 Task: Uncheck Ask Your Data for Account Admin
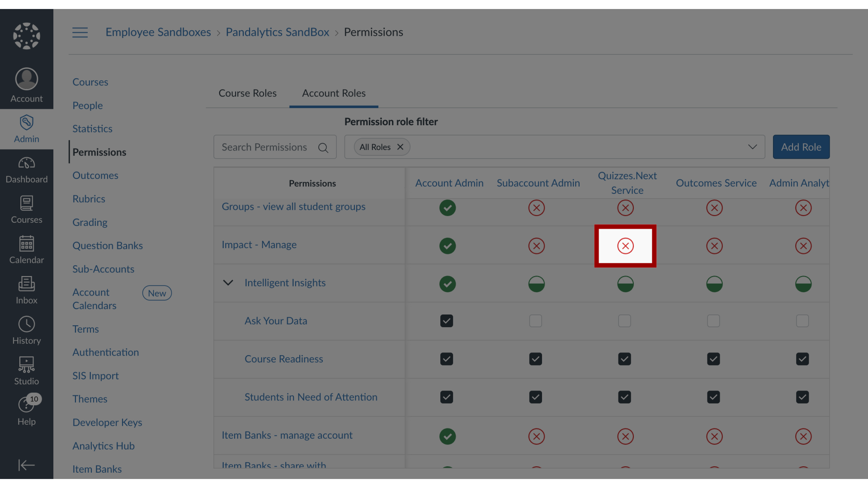(x=447, y=321)
